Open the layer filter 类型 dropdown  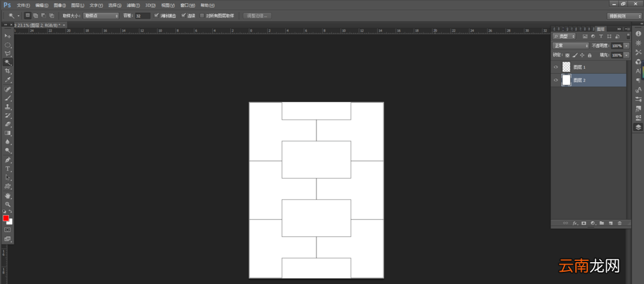(x=564, y=36)
